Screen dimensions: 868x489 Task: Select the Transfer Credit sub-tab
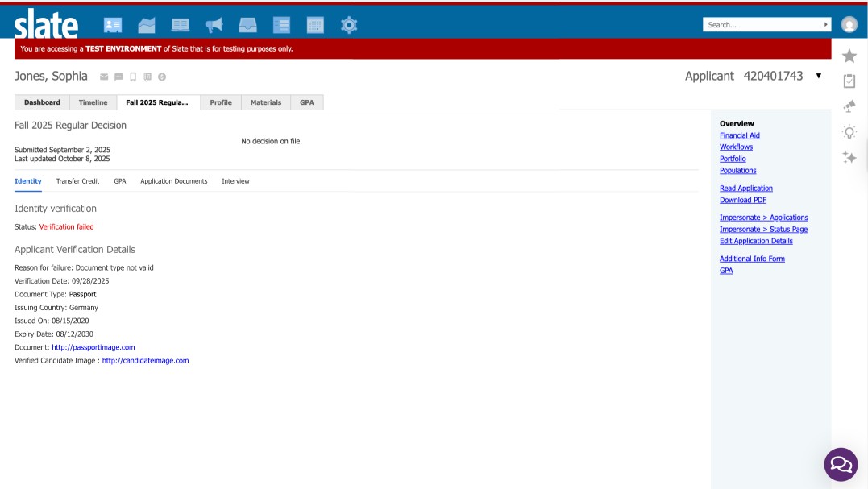[x=77, y=181]
